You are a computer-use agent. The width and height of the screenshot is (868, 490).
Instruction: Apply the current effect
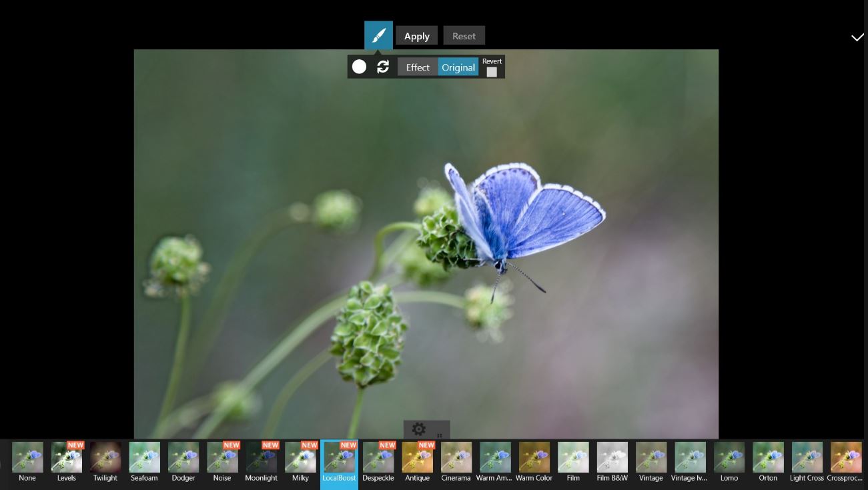[416, 35]
